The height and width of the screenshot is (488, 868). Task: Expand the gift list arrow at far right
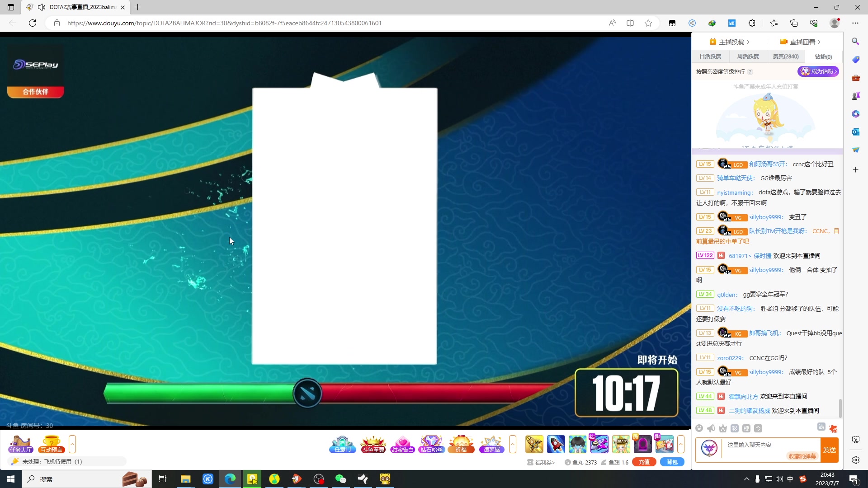point(681,444)
